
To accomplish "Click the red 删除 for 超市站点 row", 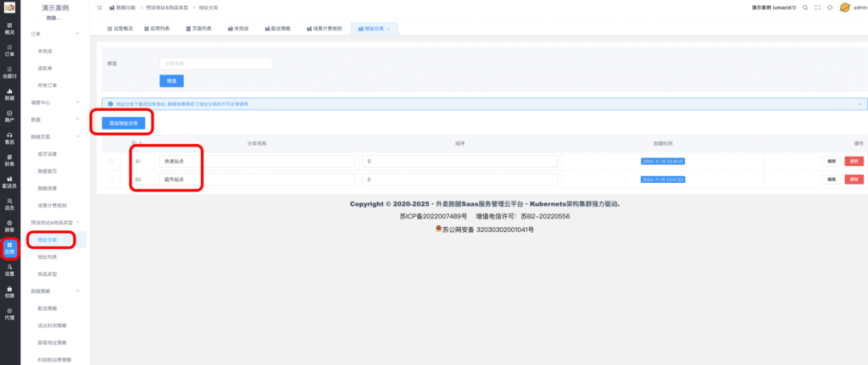I will (x=854, y=180).
